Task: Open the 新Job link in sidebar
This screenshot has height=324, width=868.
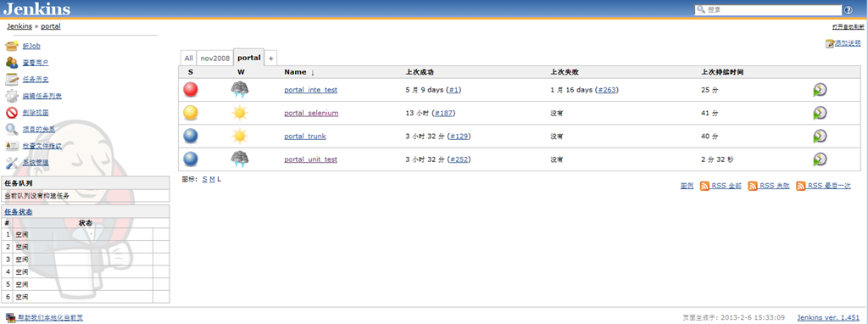Action: tap(31, 46)
